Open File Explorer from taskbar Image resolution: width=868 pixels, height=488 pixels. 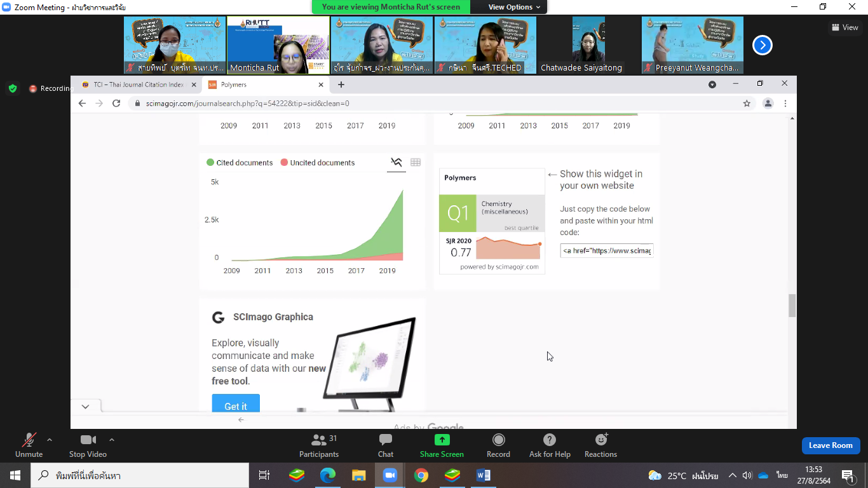click(359, 475)
